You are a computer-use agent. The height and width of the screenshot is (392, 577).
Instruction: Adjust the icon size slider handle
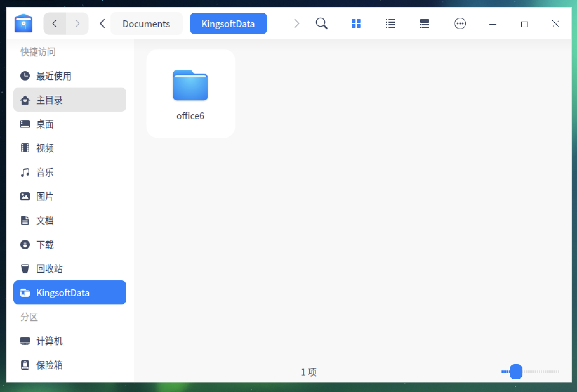(x=516, y=372)
